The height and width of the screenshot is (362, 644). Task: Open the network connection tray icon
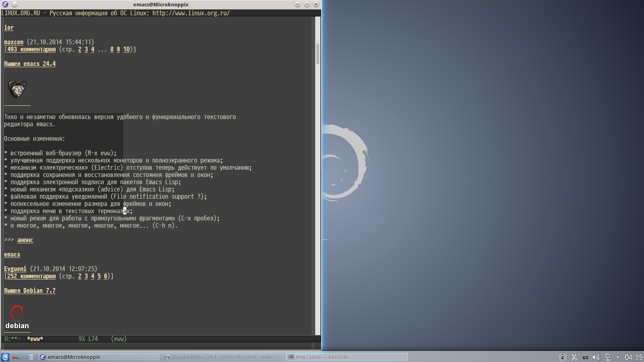pyautogui.click(x=608, y=357)
